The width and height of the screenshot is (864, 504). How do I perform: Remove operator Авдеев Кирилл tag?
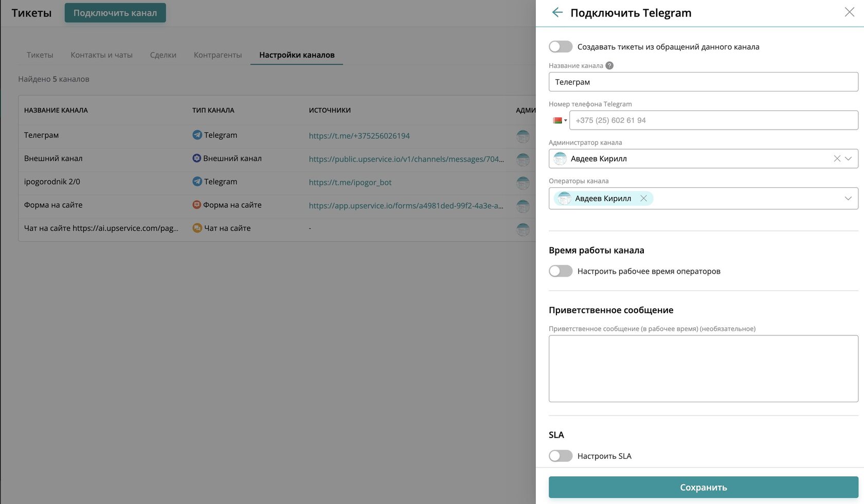[643, 199]
